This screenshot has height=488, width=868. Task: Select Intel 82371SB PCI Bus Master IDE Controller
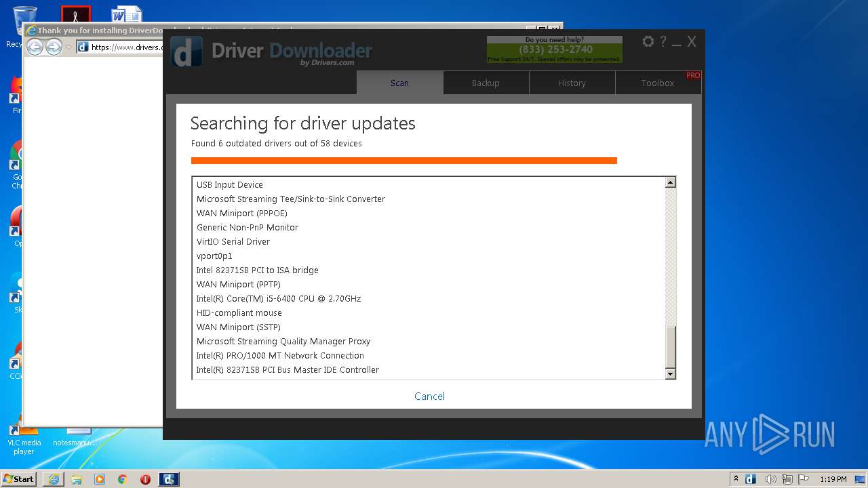click(429, 369)
